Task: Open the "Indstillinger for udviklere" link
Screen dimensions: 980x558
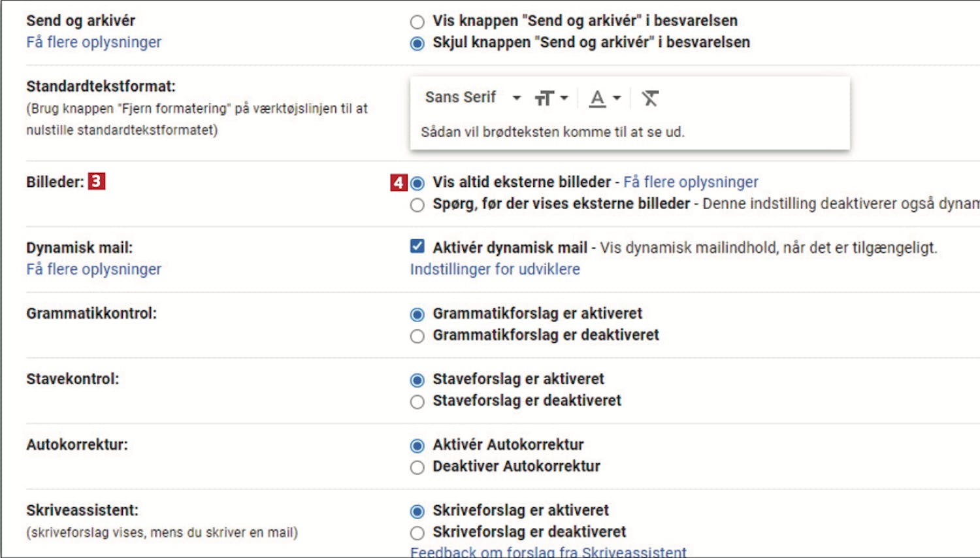Action: (x=495, y=269)
